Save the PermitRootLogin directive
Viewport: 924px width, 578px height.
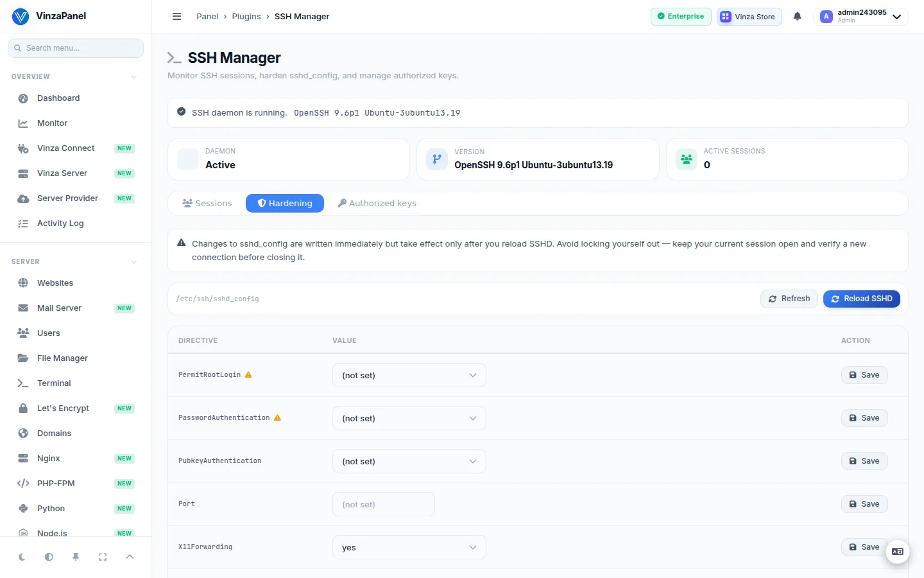[864, 375]
